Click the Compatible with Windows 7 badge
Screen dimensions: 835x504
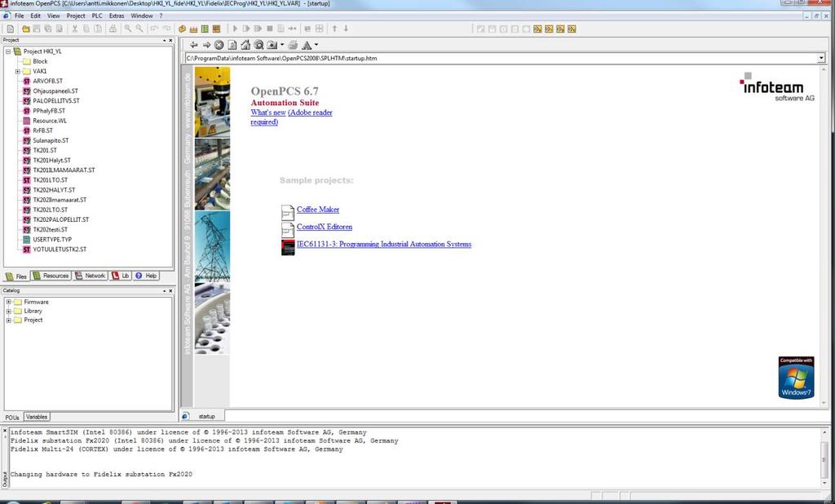click(796, 378)
